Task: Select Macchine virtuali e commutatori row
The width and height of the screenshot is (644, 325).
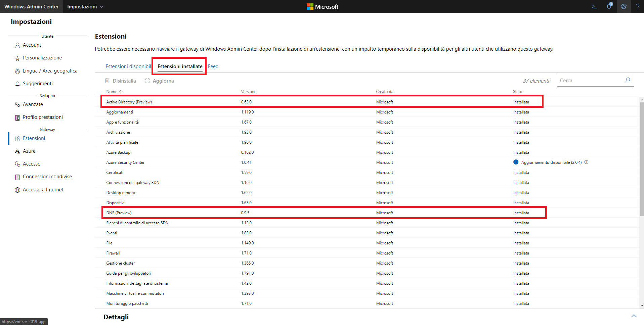Action: (367, 293)
